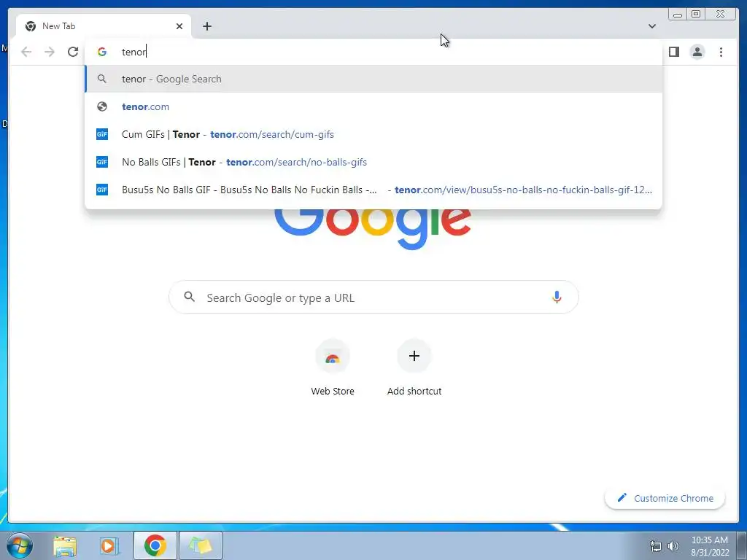Open a new tab with plus button

pyautogui.click(x=206, y=26)
